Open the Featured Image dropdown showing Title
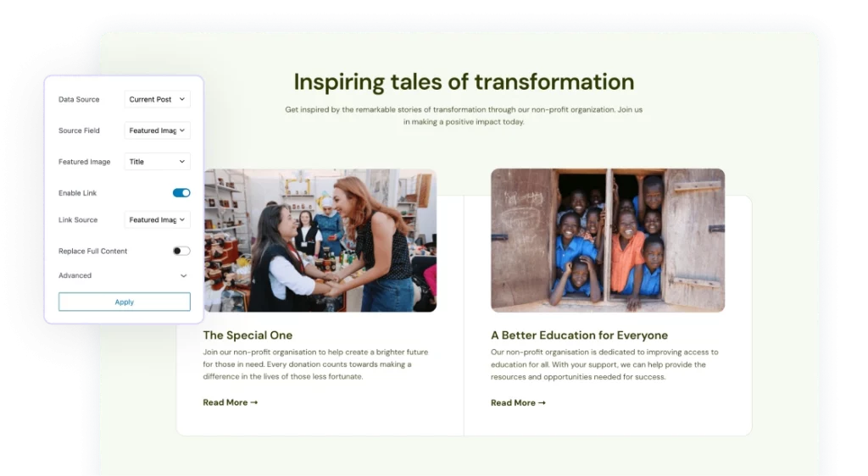The image size is (868, 476). click(x=157, y=162)
